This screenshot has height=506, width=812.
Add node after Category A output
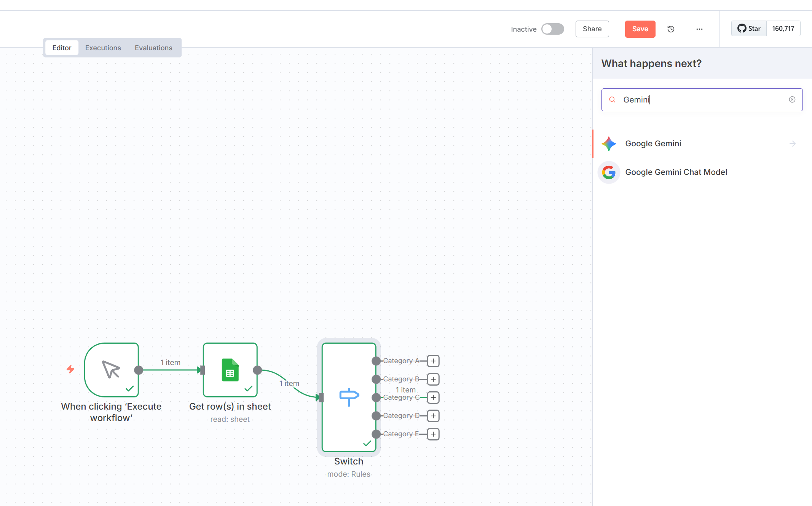pyautogui.click(x=433, y=361)
